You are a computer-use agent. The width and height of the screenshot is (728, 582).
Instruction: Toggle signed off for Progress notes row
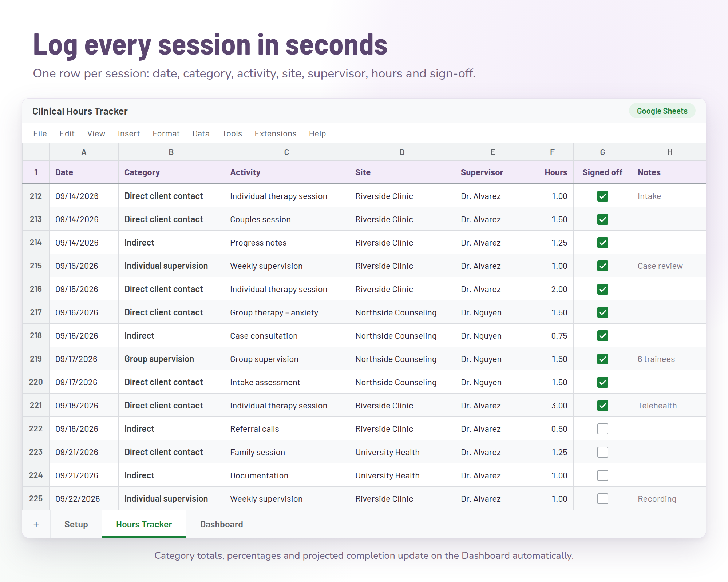click(603, 243)
